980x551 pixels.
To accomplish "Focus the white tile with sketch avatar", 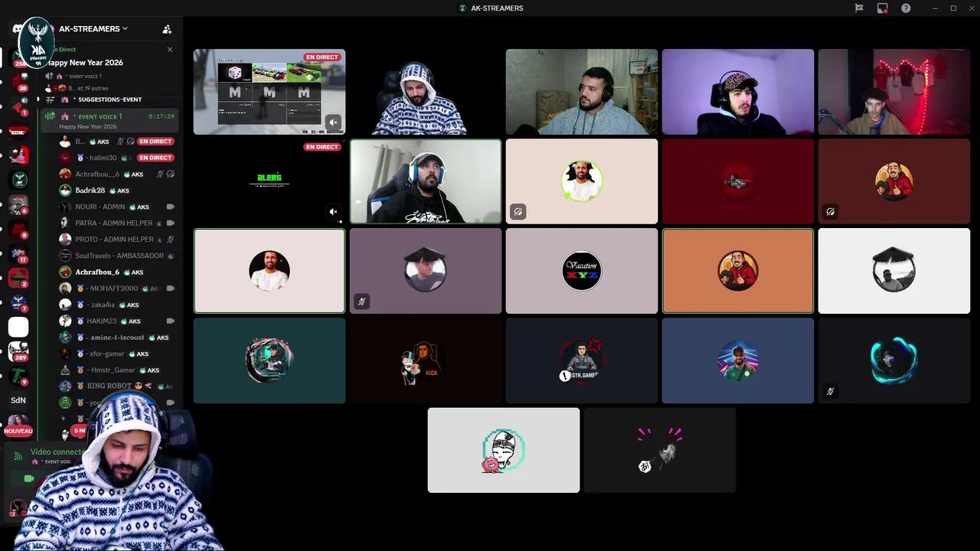I will pyautogui.click(x=504, y=450).
